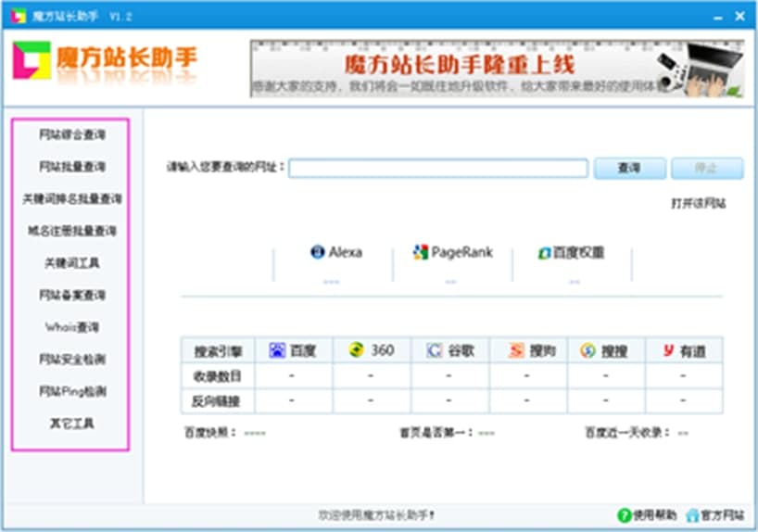Click the website URL input field
This screenshot has width=758, height=532.
tap(438, 169)
